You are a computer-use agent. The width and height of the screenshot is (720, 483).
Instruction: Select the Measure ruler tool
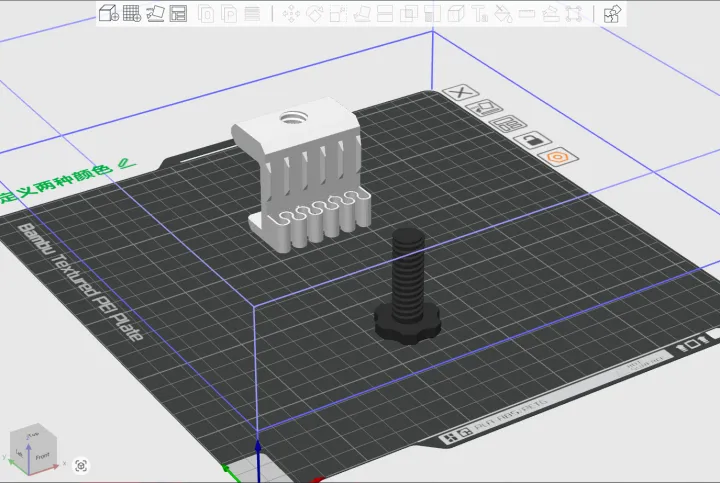pyautogui.click(x=527, y=14)
